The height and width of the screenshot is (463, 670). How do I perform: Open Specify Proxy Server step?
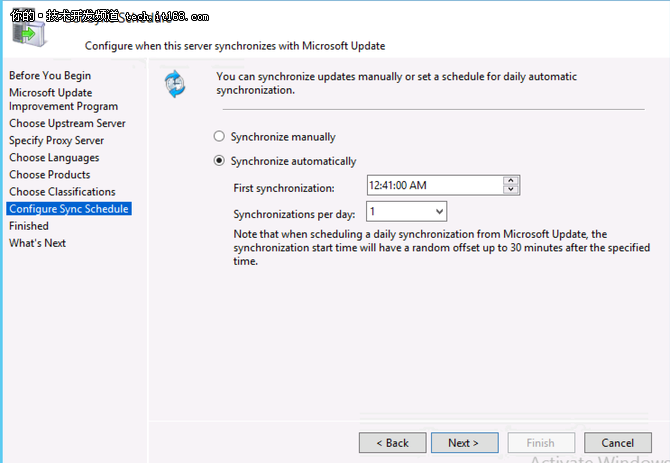pos(56,141)
